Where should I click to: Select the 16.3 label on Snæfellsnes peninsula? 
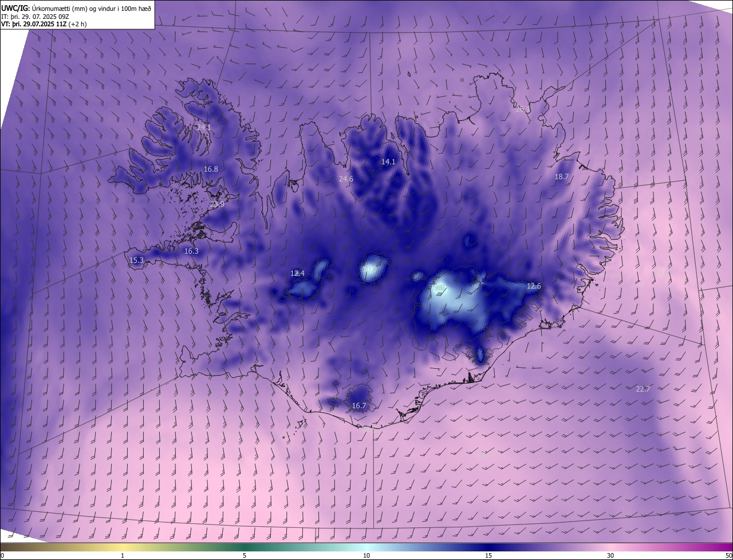(191, 251)
